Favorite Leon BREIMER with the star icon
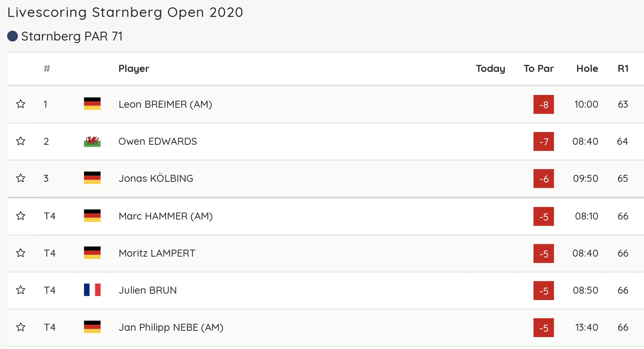This screenshot has height=349, width=644. (x=21, y=104)
